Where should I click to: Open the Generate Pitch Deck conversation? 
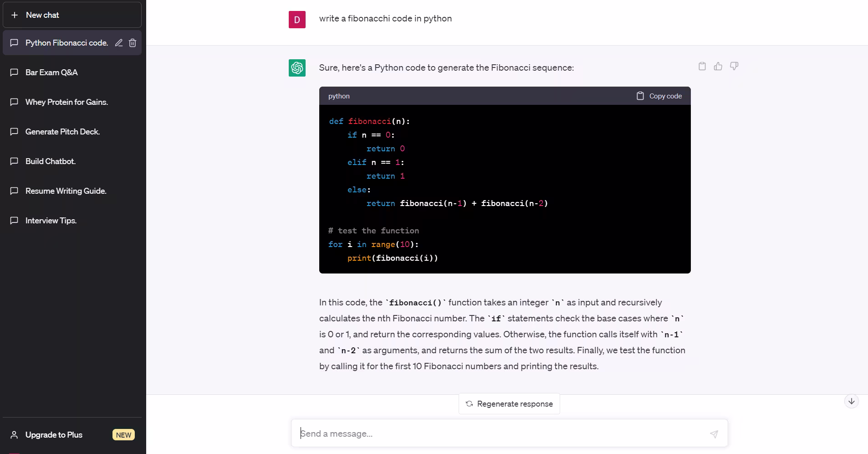[62, 132]
